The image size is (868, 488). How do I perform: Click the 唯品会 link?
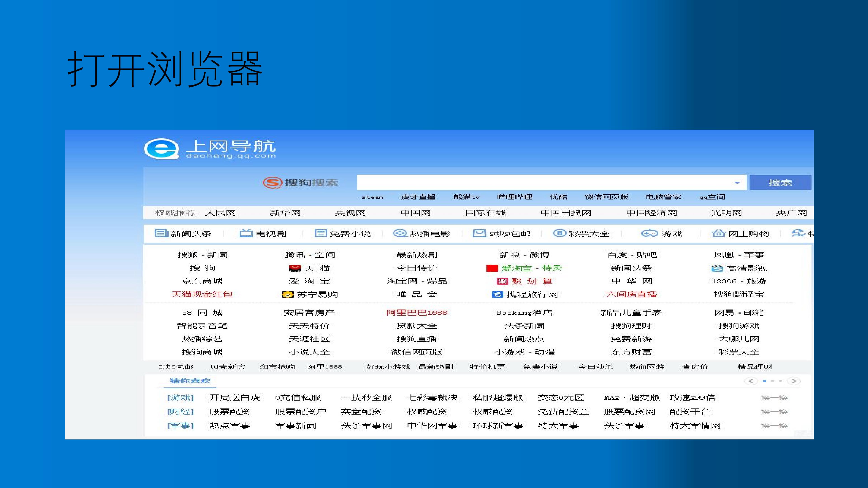(x=417, y=294)
